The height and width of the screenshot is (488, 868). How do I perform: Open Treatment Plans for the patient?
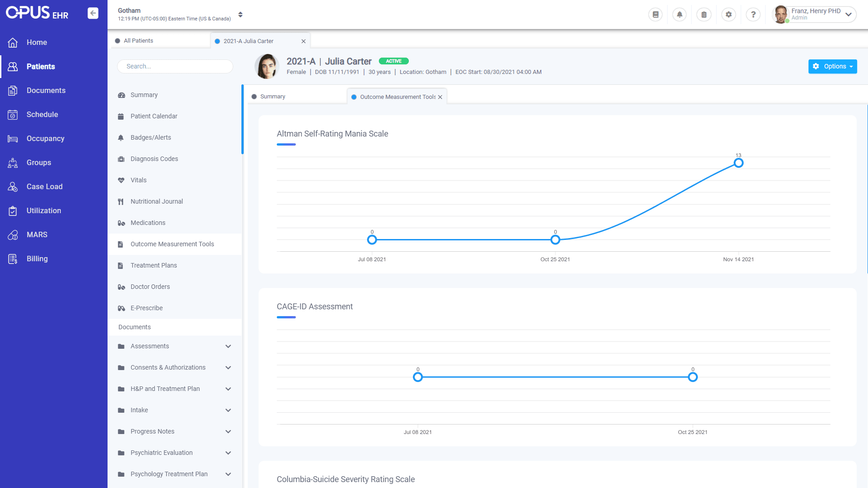point(153,265)
